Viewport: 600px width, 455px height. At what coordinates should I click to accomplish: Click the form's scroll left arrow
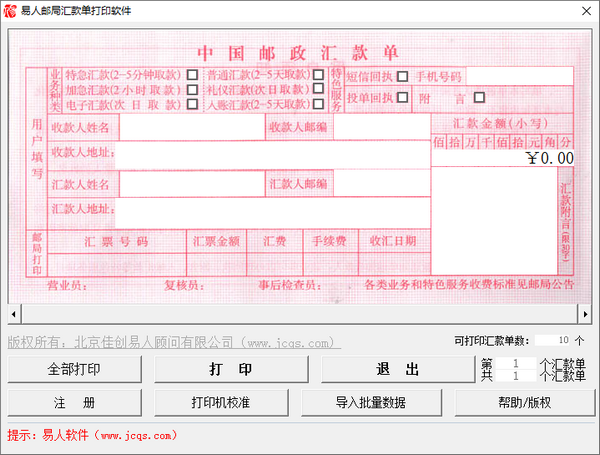pos(14,314)
